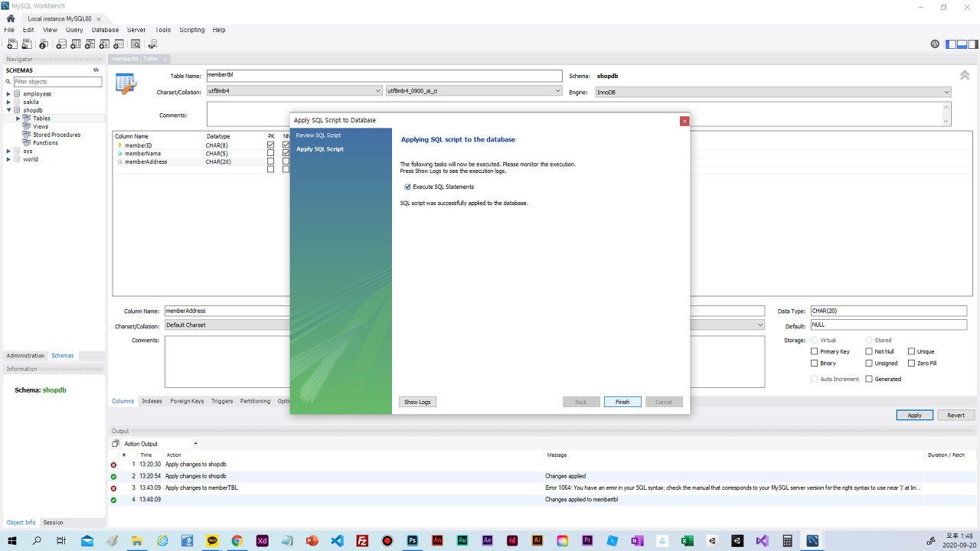
Task: Open Photoshop from the taskbar
Action: [x=413, y=540]
